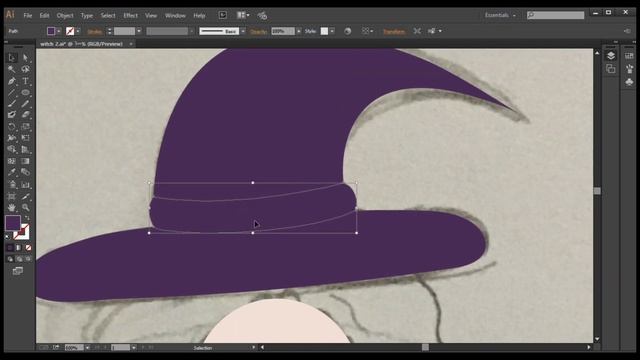Viewport: 640px width, 360px height.
Task: Open the Symbols panel icon
Action: pos(629,82)
